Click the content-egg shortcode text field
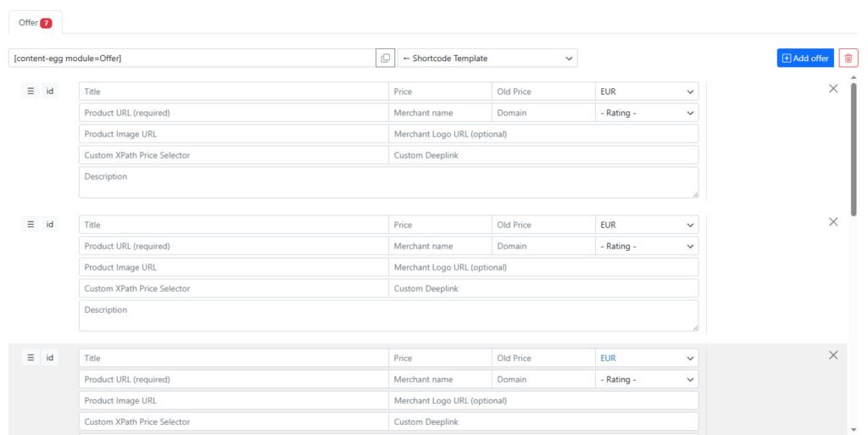Viewport: 868px width, 435px height. 192,59
